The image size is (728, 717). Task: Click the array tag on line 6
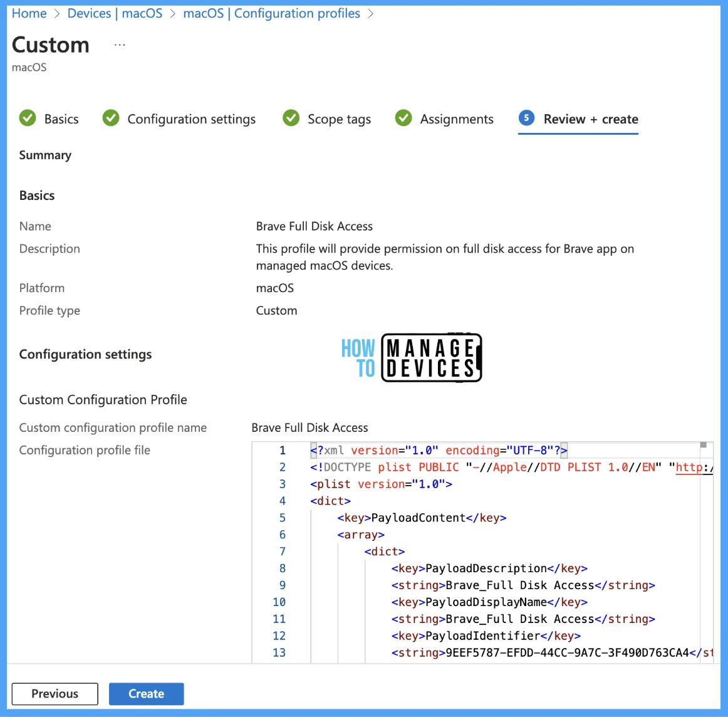pos(361,535)
